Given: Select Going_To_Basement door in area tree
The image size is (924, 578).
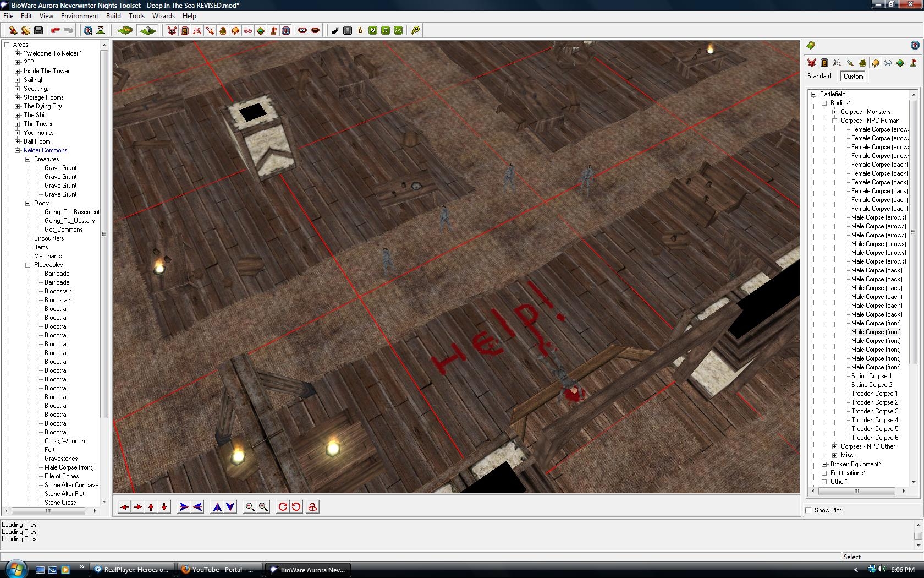Looking at the screenshot, I should point(71,212).
